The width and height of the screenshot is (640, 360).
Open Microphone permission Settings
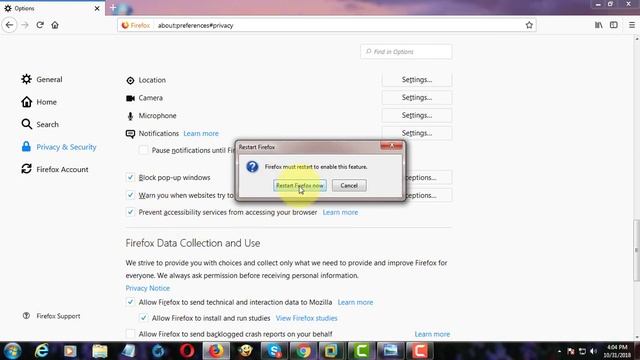(x=417, y=116)
